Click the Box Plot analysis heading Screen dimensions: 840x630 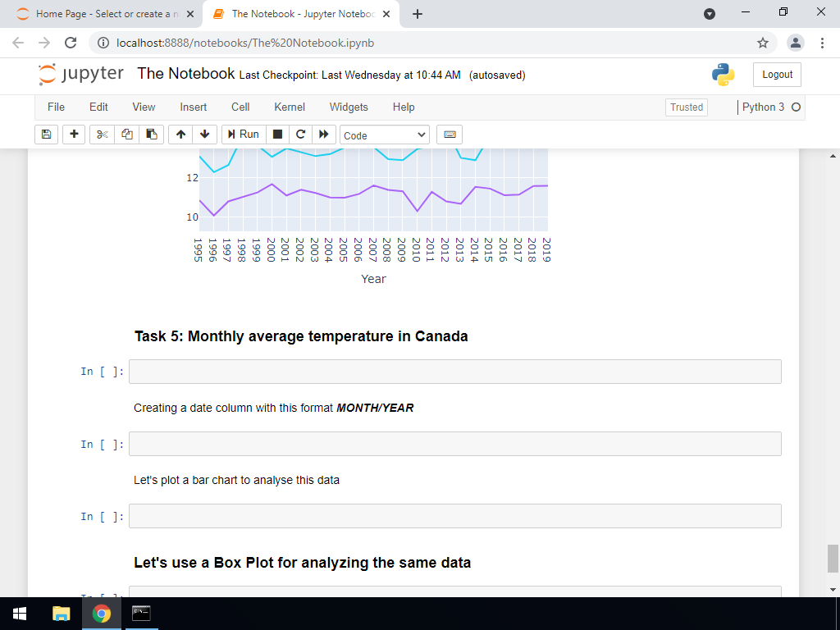coord(302,563)
